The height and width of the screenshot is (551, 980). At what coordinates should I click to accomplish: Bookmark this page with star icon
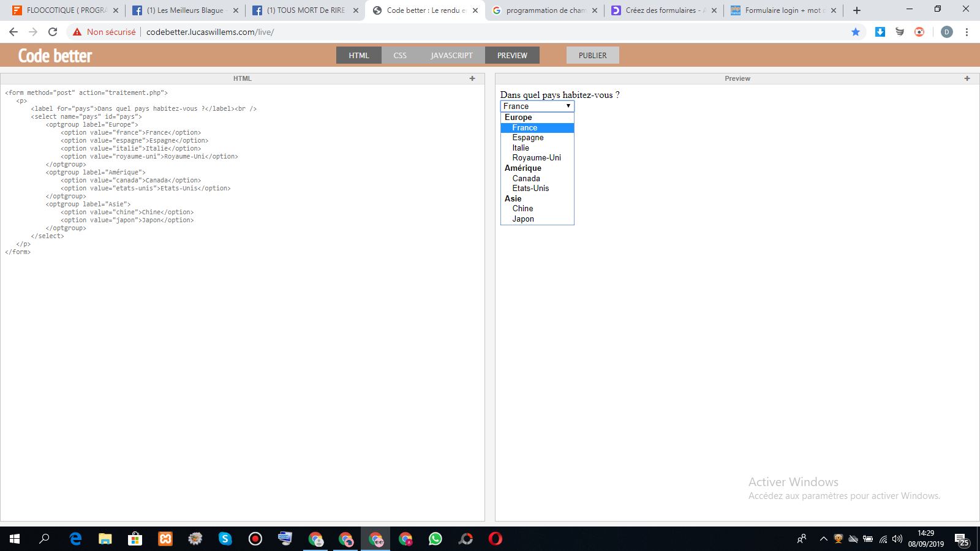point(856,32)
